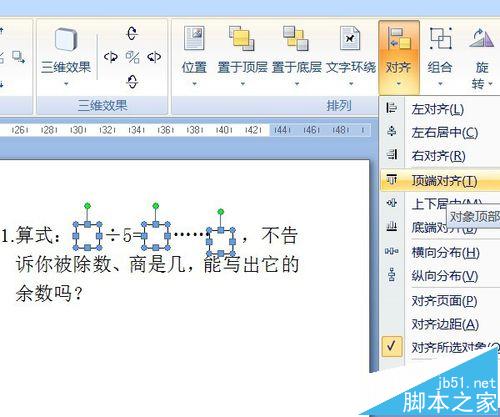Click the 3D Effects (三维效果) cube icon

[66, 39]
